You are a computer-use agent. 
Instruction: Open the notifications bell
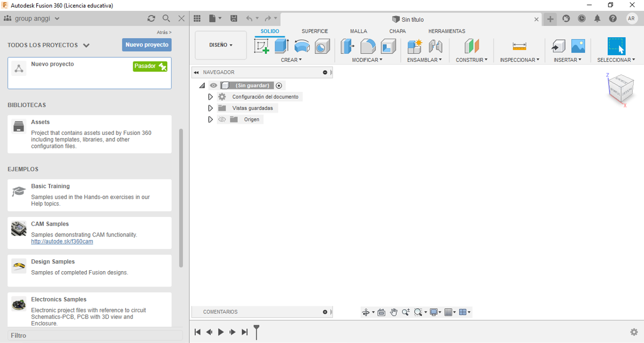point(598,19)
